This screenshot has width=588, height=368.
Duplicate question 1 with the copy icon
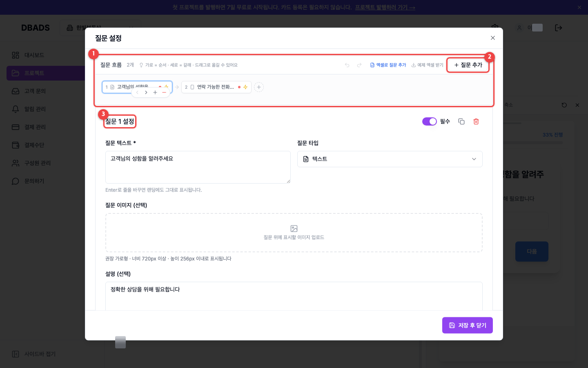461,121
